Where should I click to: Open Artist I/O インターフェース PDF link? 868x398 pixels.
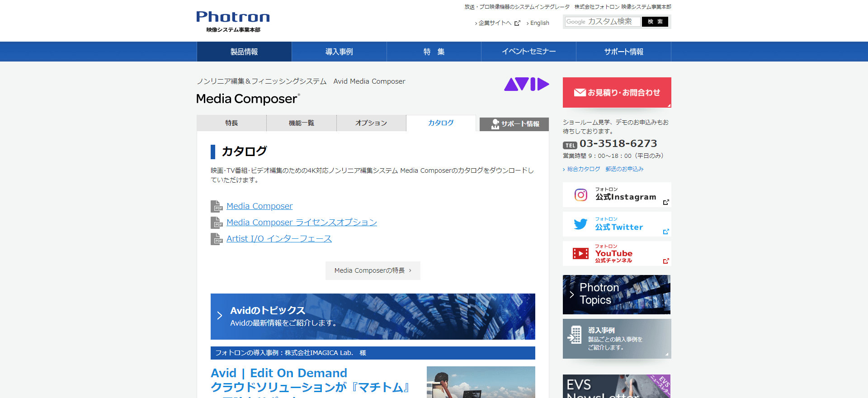coord(279,239)
